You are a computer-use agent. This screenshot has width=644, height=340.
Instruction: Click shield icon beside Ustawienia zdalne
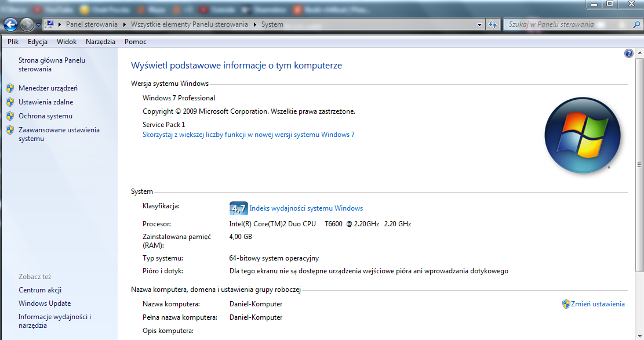coord(10,102)
